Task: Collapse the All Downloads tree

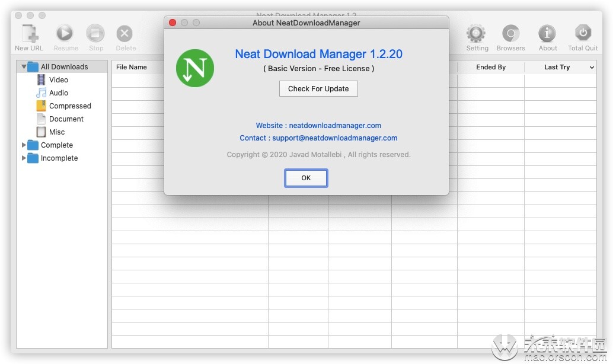Action: (x=24, y=66)
